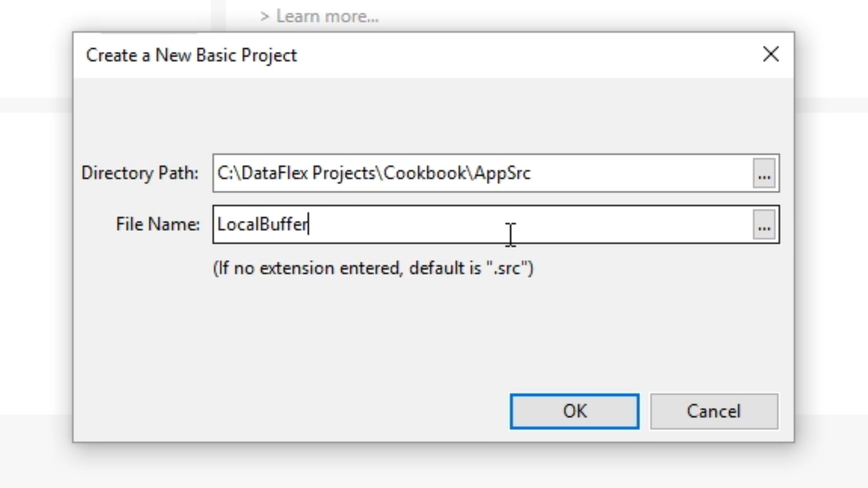This screenshot has height=488, width=868.
Task: Close the Create a New Basic Project dialog
Action: [770, 55]
